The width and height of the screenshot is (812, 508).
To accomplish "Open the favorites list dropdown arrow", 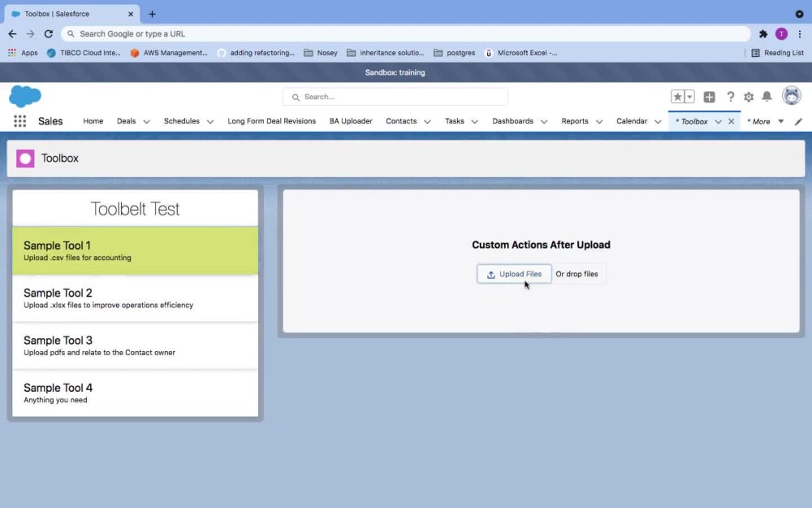I will pyautogui.click(x=689, y=97).
